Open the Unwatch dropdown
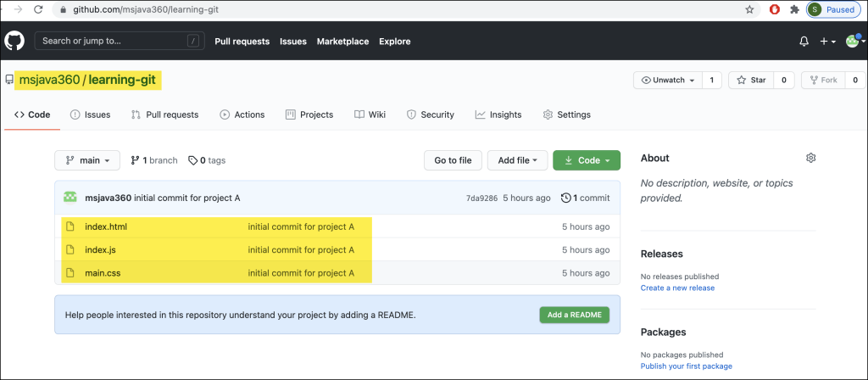 click(668, 81)
